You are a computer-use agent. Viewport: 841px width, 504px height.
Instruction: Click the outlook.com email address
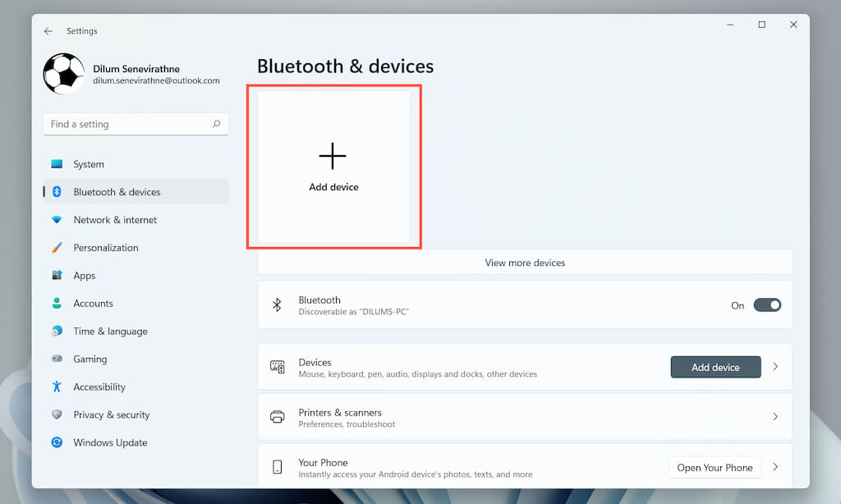(x=156, y=81)
